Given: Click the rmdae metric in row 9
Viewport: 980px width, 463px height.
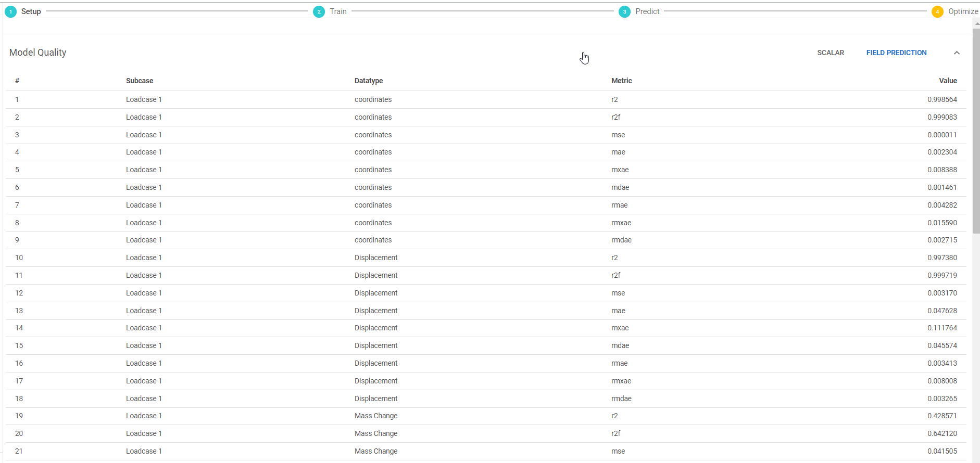Looking at the screenshot, I should [621, 240].
